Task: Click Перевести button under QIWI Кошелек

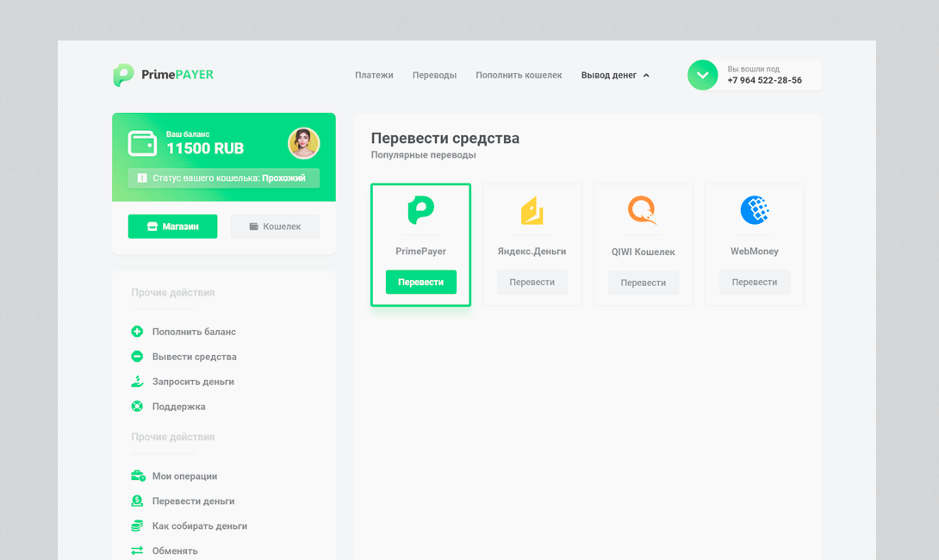Action: [644, 283]
